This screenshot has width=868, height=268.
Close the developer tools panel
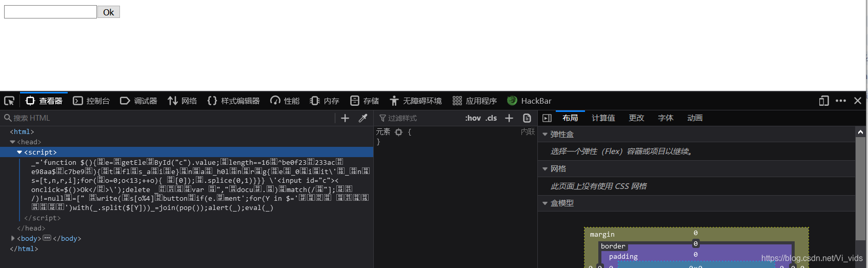click(x=858, y=101)
